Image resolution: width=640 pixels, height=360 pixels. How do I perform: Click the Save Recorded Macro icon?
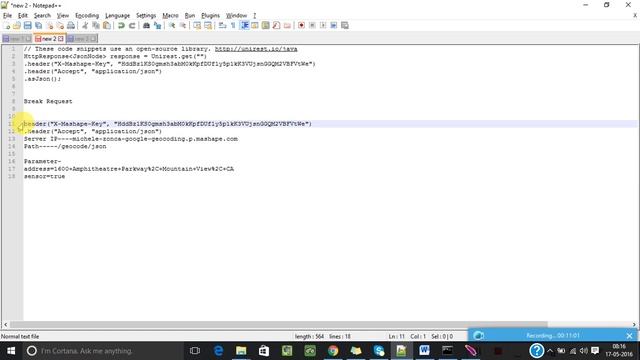pos(345,25)
